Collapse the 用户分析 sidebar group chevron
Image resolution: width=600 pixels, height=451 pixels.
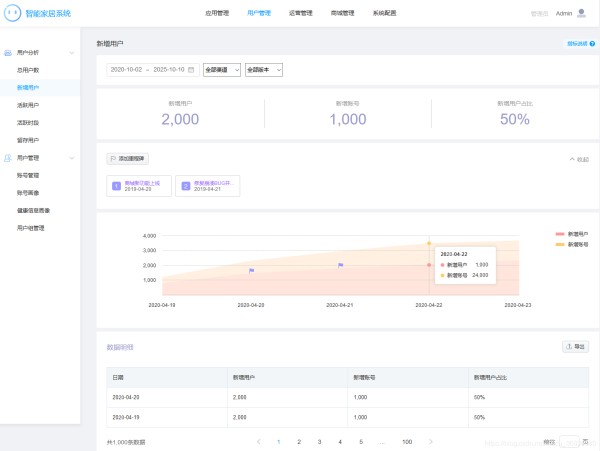(x=72, y=53)
